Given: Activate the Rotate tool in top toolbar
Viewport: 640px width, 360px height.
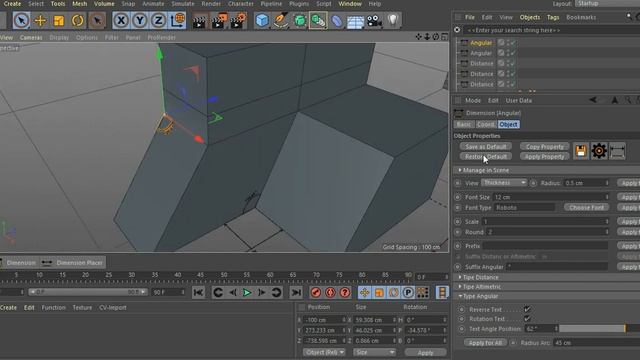Looking at the screenshot, I should click(78, 20).
